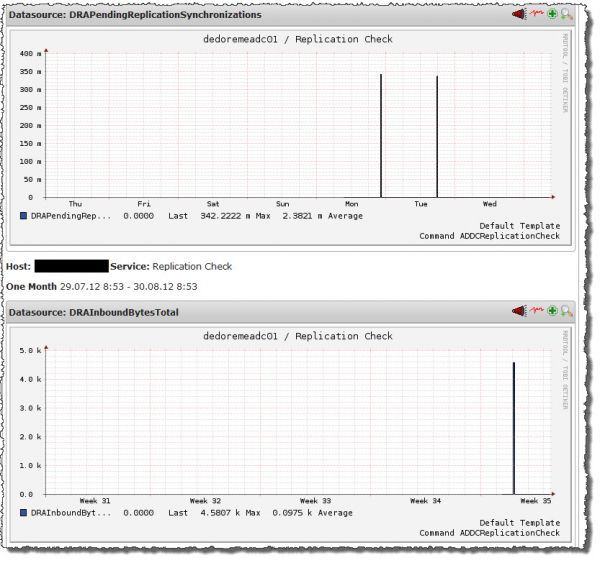Click the Monday spike in the top graph
This screenshot has height=563, width=600.
(x=381, y=135)
